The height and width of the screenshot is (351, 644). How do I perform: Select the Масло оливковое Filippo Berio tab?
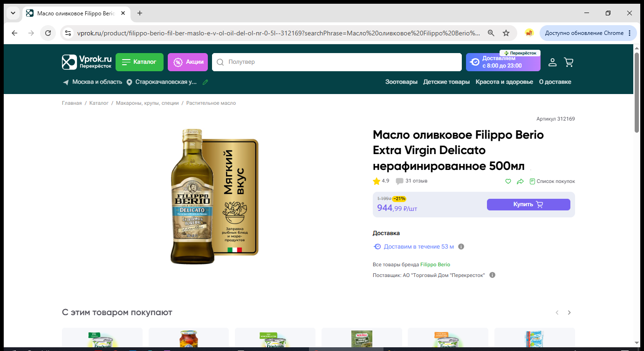click(76, 13)
